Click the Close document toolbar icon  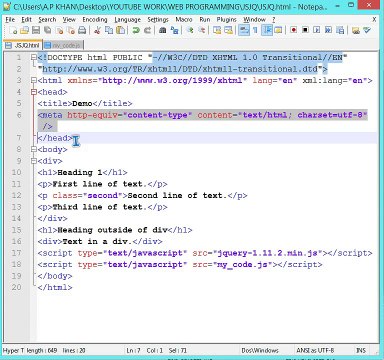coord(60,31)
